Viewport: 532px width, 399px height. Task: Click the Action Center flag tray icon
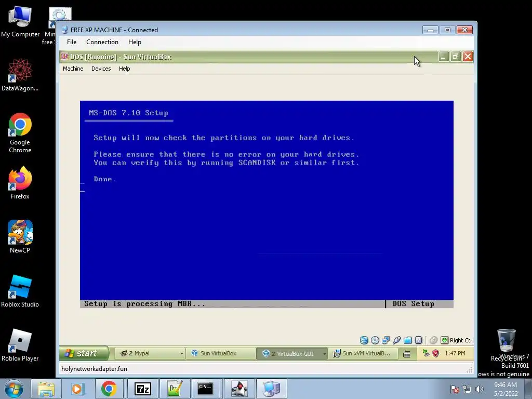pos(455,389)
